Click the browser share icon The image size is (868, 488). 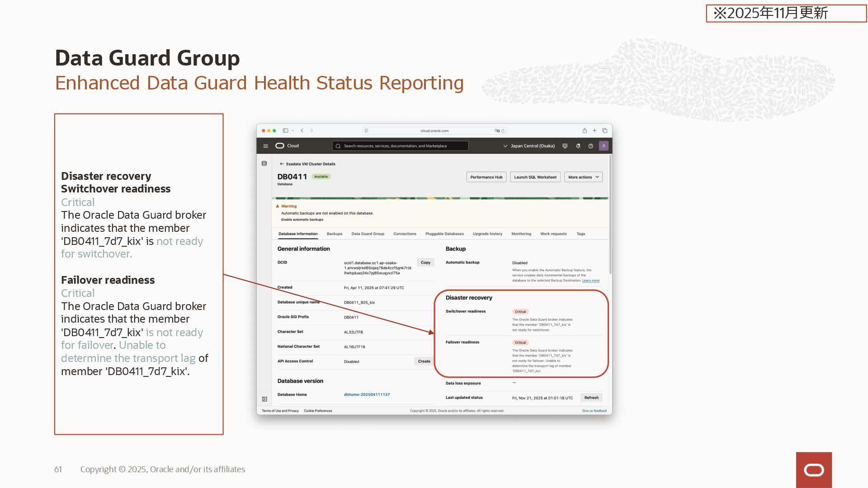(x=585, y=131)
